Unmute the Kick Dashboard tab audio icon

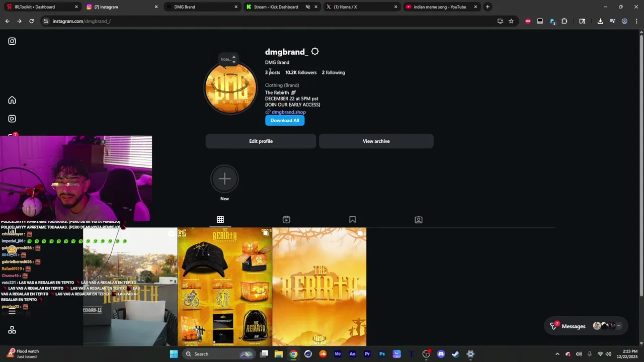(x=307, y=7)
